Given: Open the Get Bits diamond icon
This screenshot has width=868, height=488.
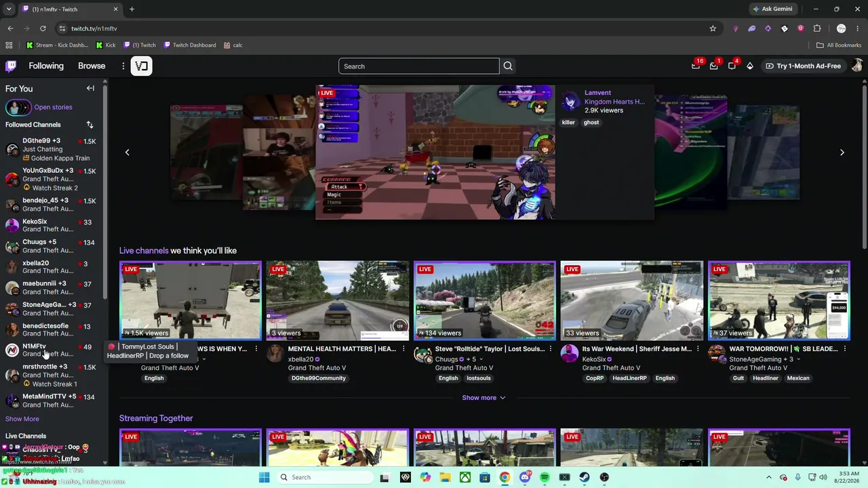Looking at the screenshot, I should point(750,66).
